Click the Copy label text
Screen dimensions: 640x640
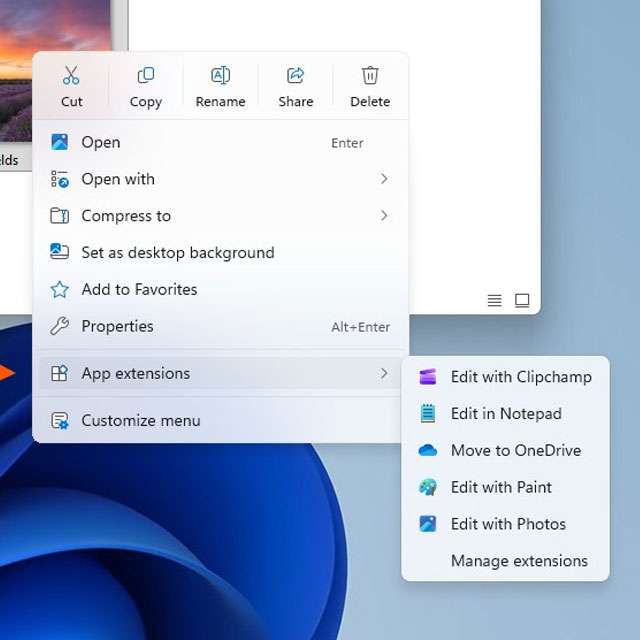click(x=146, y=102)
